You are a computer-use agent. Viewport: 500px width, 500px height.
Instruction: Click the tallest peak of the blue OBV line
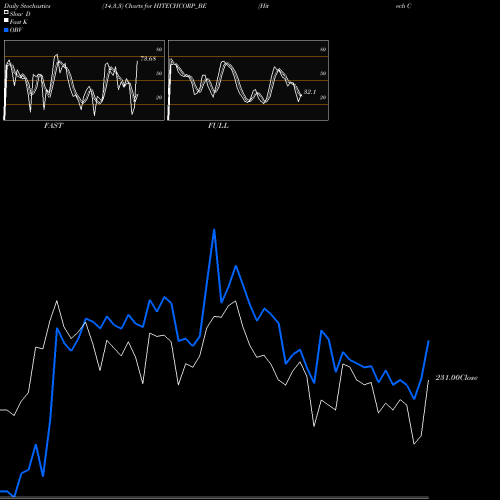214,230
